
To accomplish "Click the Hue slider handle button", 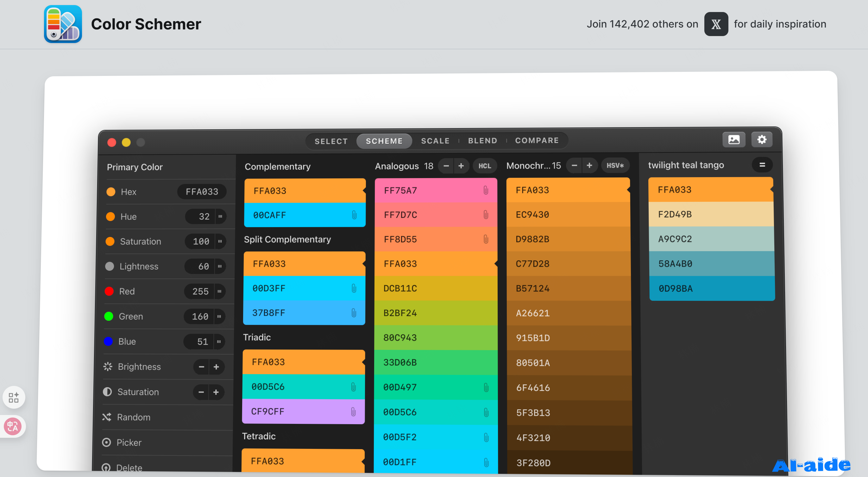I will [x=220, y=216].
